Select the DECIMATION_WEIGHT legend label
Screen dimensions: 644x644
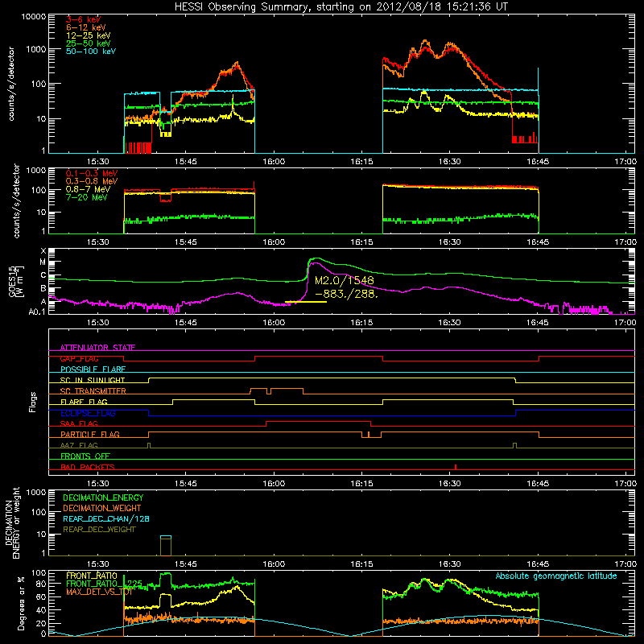point(102,508)
